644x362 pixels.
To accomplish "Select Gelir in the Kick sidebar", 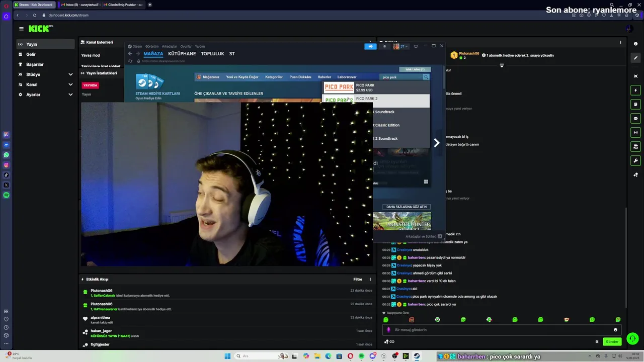I will pyautogui.click(x=45, y=54).
